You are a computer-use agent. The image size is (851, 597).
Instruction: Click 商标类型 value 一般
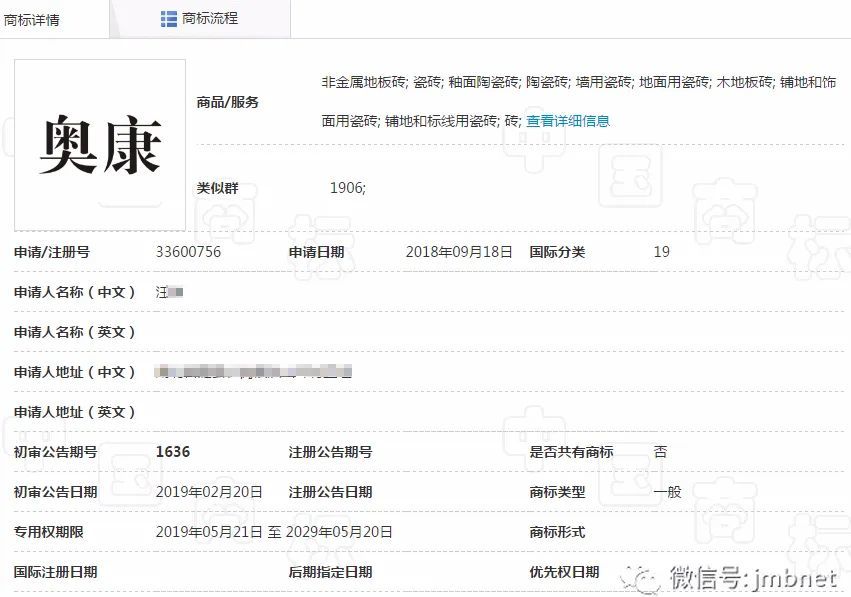(667, 492)
